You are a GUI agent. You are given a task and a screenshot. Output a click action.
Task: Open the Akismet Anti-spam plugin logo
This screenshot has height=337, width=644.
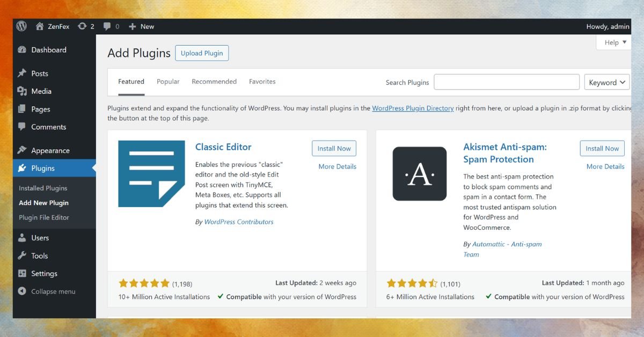click(420, 174)
